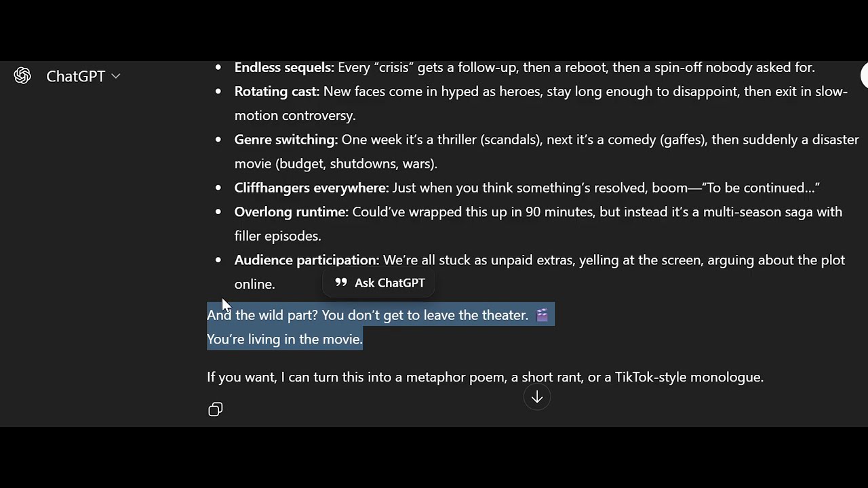Click the bold 'Endless sequels:' heading
Image resolution: width=868 pixels, height=488 pixels.
(x=284, y=68)
